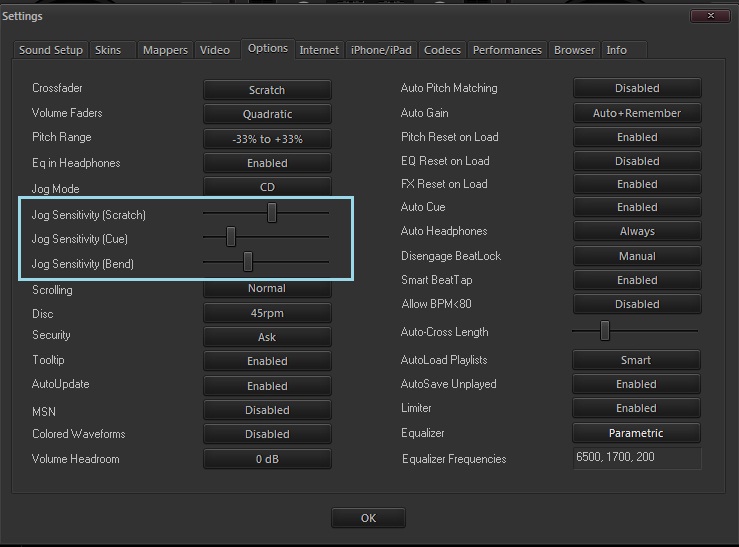Open the Skins tab
This screenshot has height=547, width=739.
coord(112,50)
